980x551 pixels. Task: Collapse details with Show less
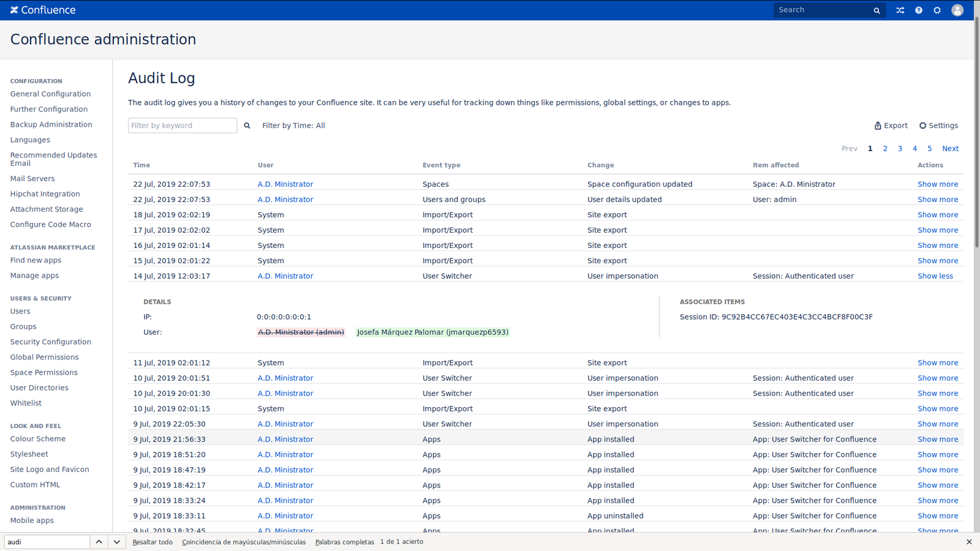coord(935,276)
